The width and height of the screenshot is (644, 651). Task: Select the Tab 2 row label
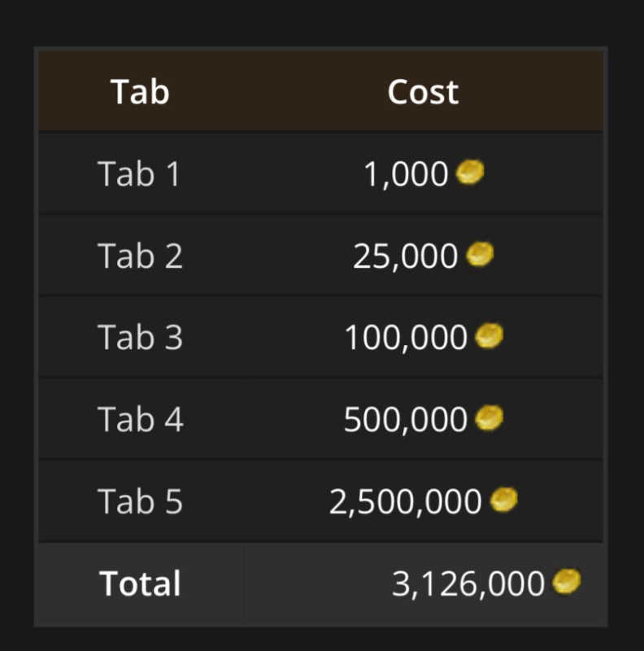(140, 256)
